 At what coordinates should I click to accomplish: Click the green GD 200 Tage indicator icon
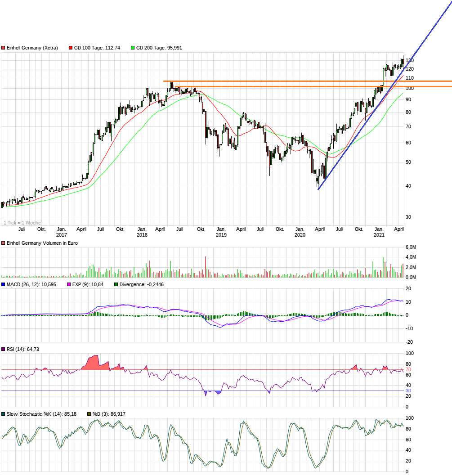pos(133,48)
